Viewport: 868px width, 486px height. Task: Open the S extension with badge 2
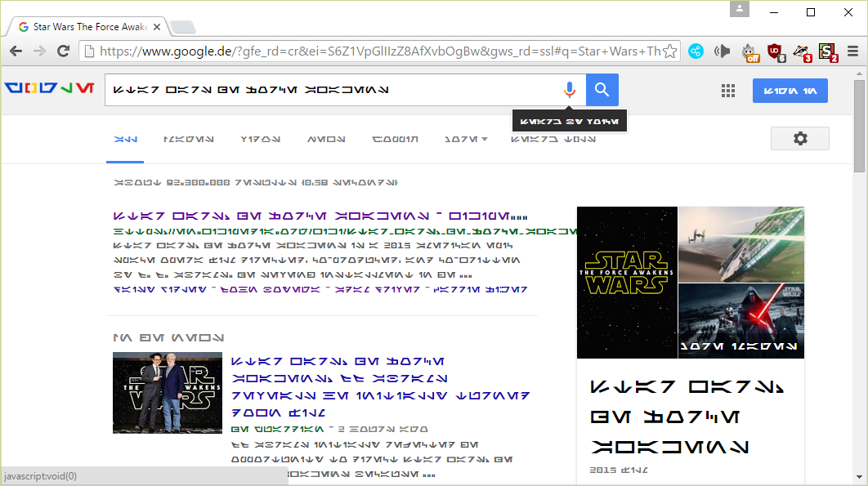828,52
